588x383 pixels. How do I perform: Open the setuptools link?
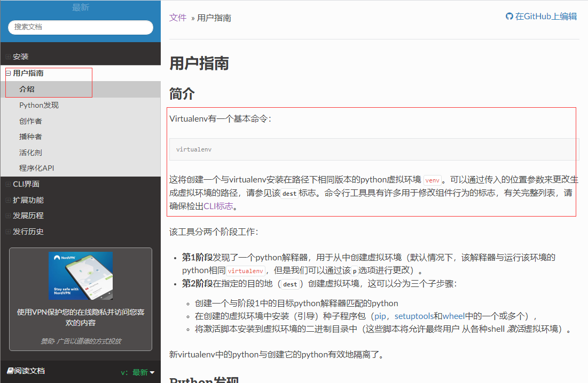(414, 316)
